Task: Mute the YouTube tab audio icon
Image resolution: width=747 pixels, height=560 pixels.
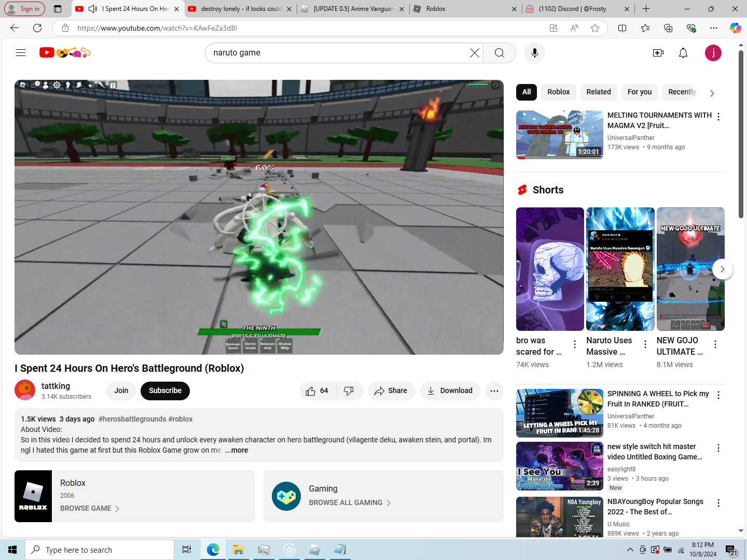Action: coord(93,9)
